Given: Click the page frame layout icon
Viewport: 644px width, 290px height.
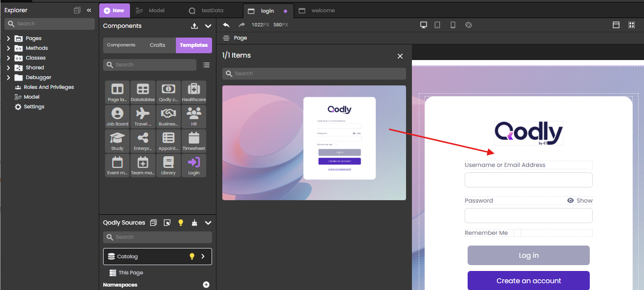Looking at the screenshot, I should (616, 25).
